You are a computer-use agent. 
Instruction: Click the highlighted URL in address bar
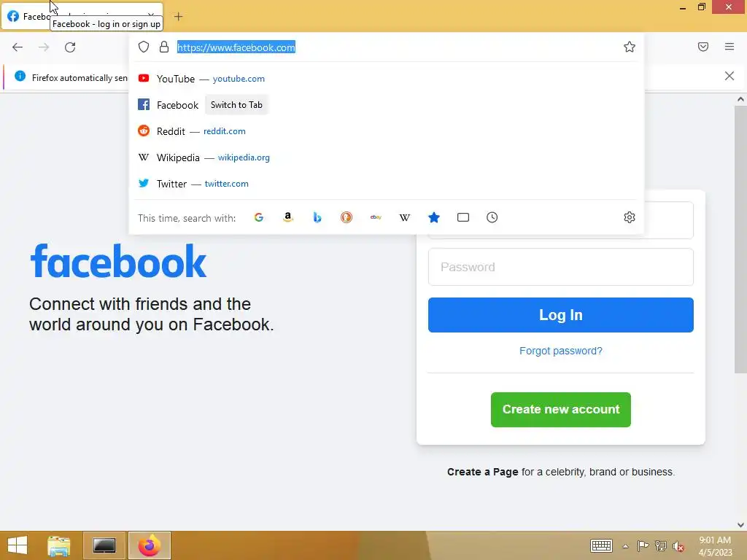pos(236,47)
